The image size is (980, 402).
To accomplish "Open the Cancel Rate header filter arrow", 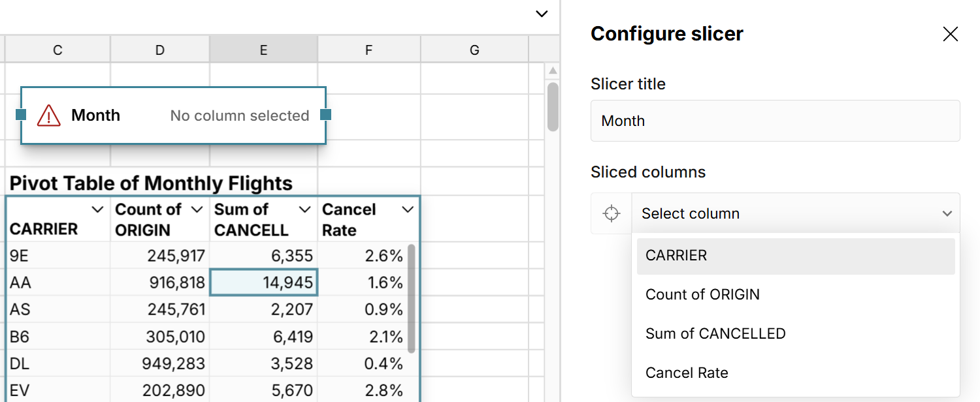I will [x=408, y=209].
